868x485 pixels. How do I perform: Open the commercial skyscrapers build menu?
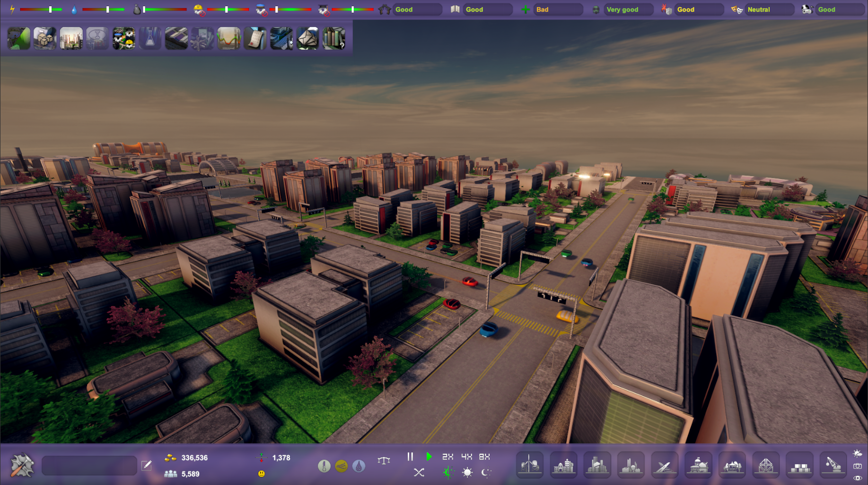597,465
